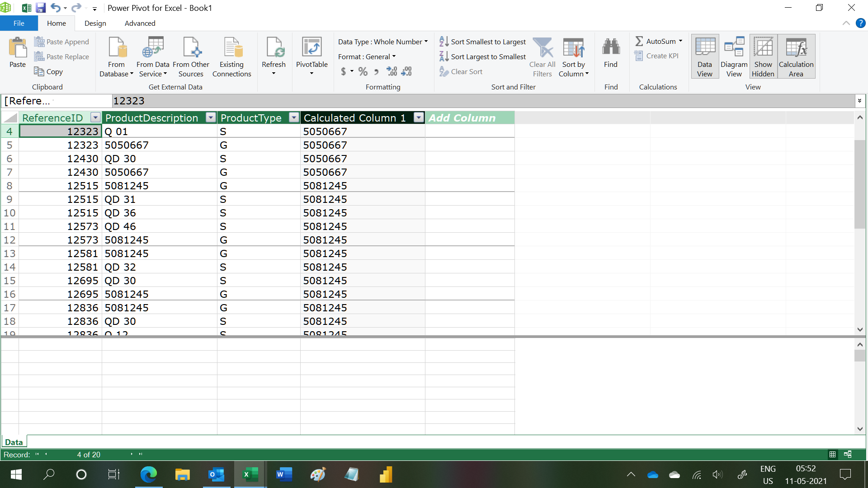Toggle Show Hidden columns

click(763, 57)
